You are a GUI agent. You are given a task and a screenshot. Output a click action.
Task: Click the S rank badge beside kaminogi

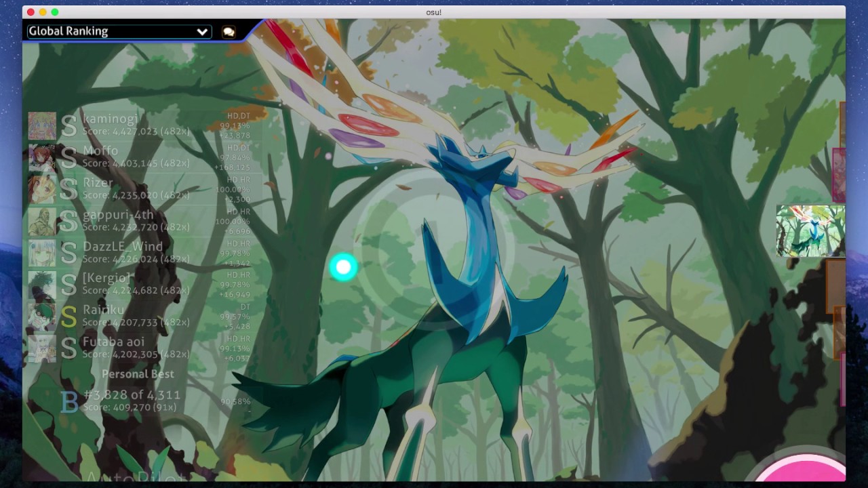coord(68,126)
